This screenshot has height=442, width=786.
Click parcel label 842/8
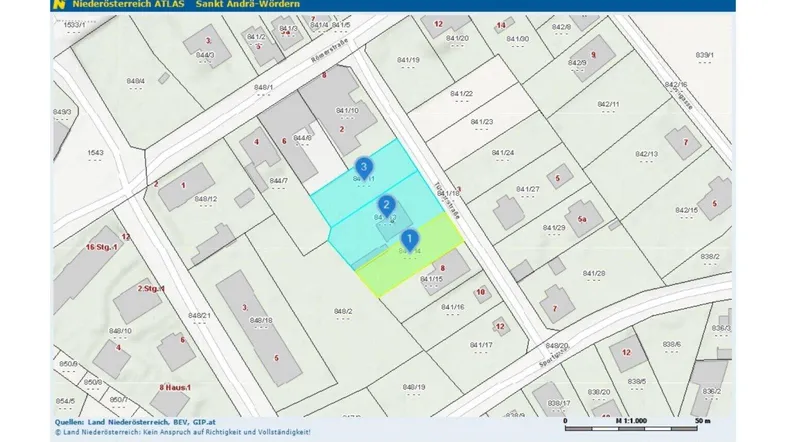click(561, 27)
